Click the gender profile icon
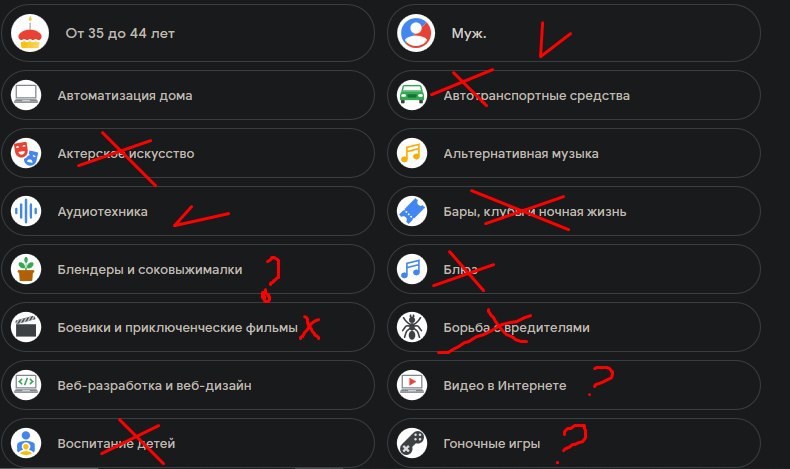The height and width of the screenshot is (469, 790). 416,33
